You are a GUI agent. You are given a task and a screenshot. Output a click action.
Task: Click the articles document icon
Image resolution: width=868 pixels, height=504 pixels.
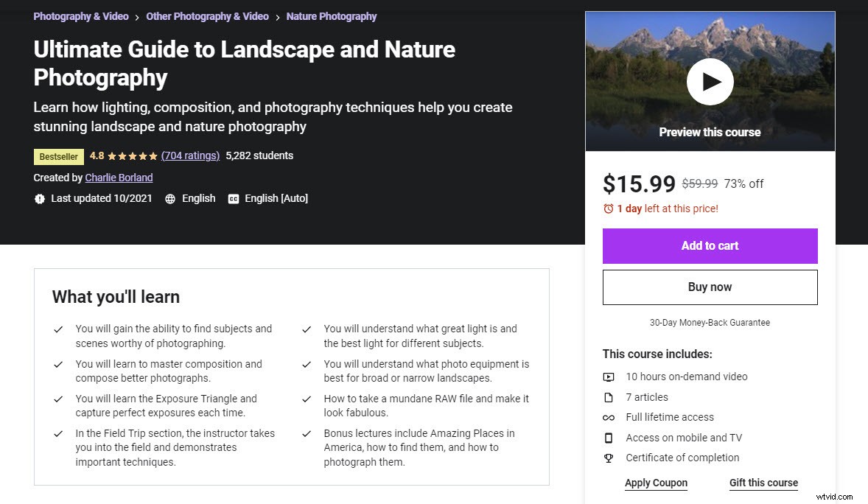click(x=609, y=397)
